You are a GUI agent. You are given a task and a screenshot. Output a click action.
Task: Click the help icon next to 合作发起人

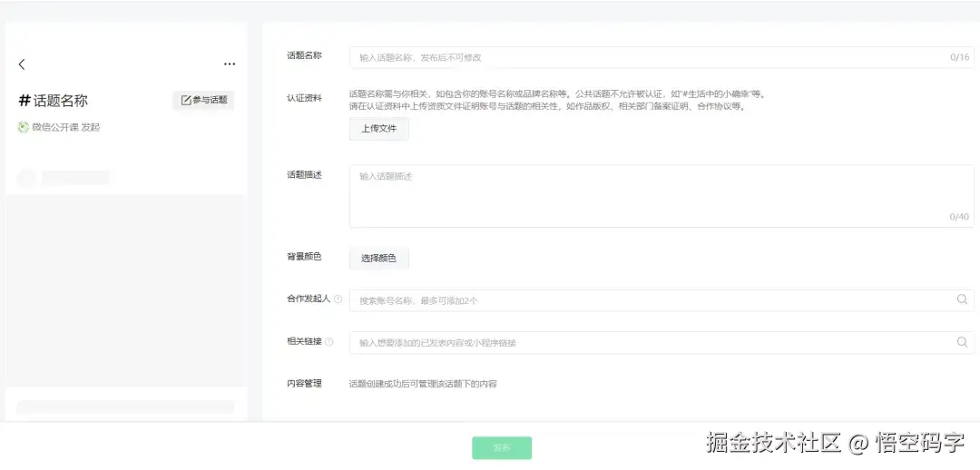tap(338, 299)
